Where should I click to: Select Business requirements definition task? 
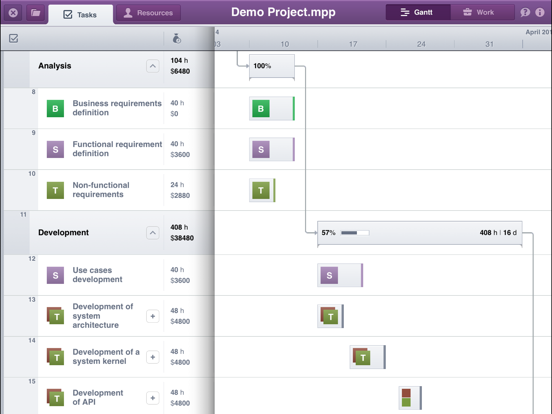coord(117,108)
